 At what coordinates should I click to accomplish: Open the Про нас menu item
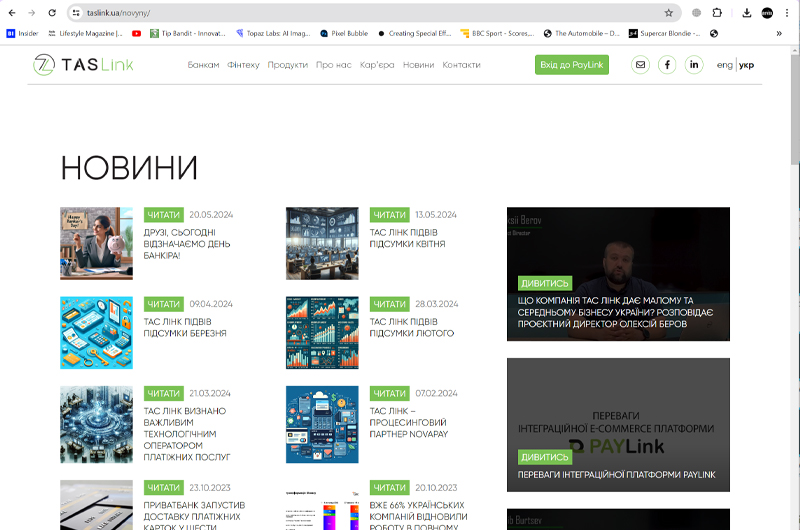334,65
